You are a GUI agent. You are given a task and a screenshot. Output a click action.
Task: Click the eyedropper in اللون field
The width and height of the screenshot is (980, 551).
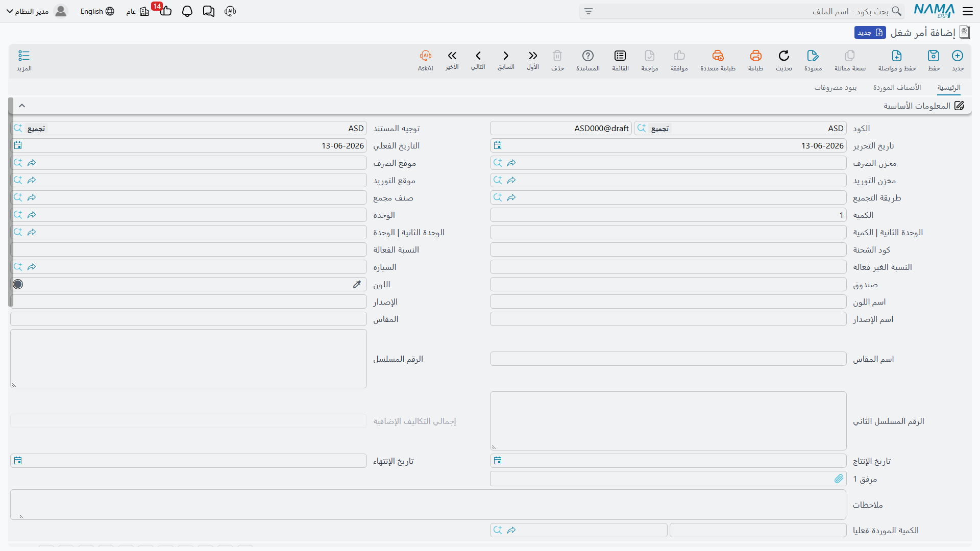click(357, 284)
